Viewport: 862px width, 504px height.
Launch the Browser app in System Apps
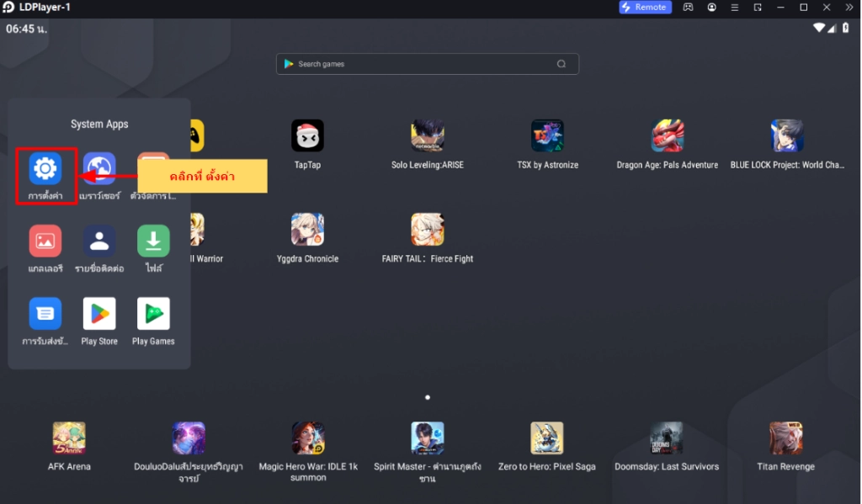point(99,169)
